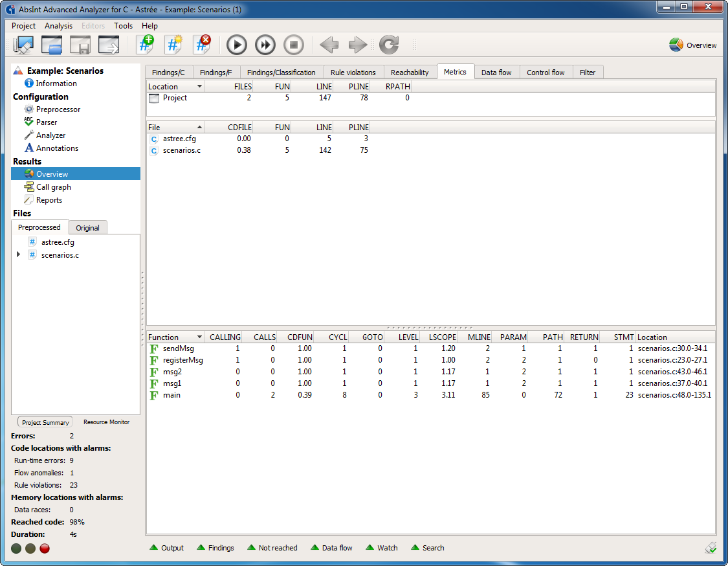Switch to the Original files tab

point(88,228)
